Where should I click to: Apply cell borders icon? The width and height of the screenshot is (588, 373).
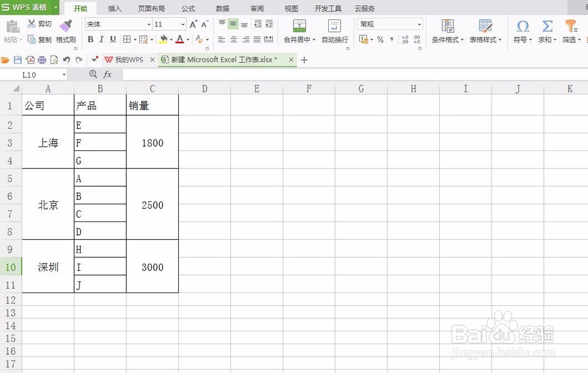click(x=127, y=39)
